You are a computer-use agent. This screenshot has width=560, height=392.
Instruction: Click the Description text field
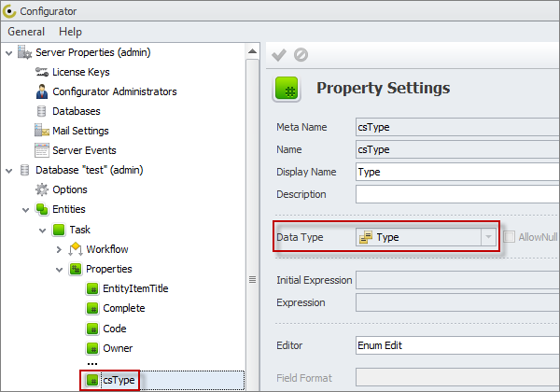tap(457, 194)
